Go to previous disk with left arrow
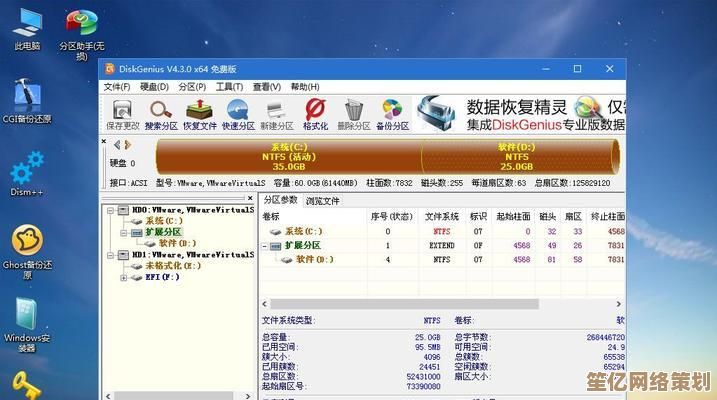The image size is (717, 400). [x=117, y=145]
